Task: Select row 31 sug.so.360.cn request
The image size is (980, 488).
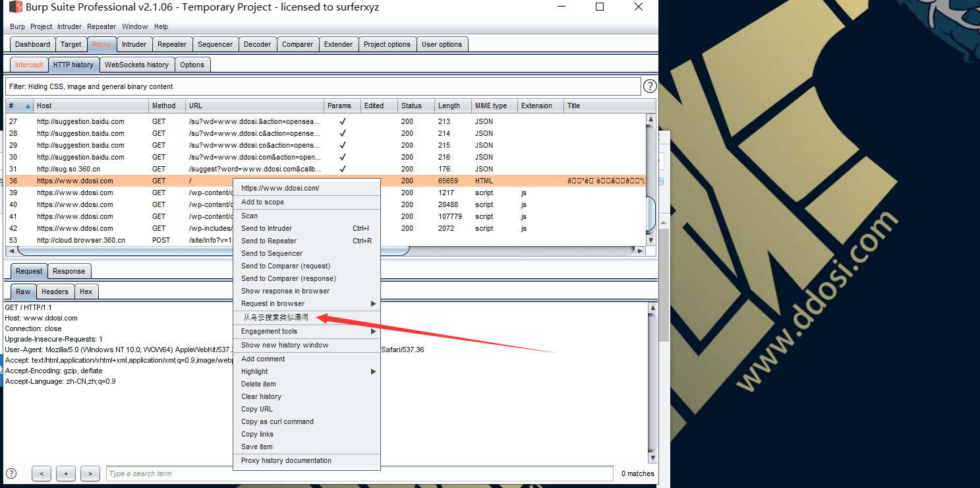Action: point(326,169)
